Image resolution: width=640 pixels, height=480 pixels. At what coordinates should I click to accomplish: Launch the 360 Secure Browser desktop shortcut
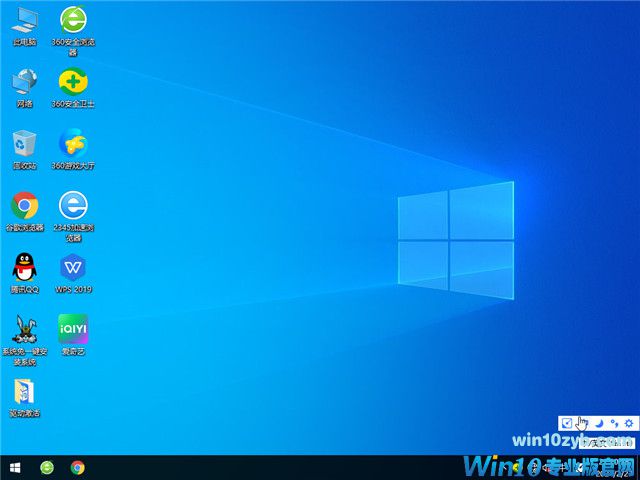click(x=73, y=31)
